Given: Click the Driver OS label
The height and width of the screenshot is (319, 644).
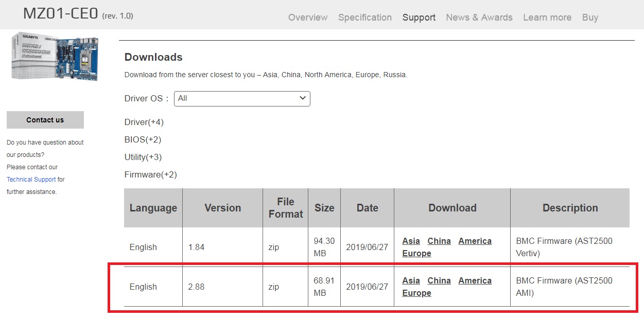Looking at the screenshot, I should [146, 99].
